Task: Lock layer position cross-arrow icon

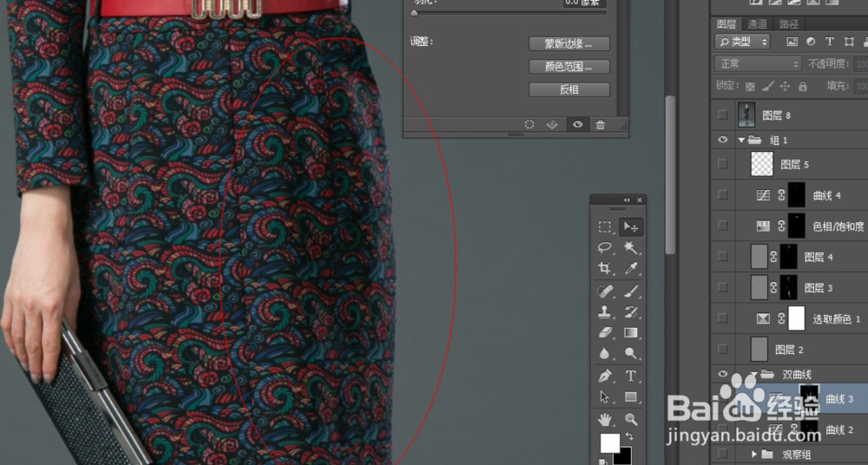Action: (785, 87)
